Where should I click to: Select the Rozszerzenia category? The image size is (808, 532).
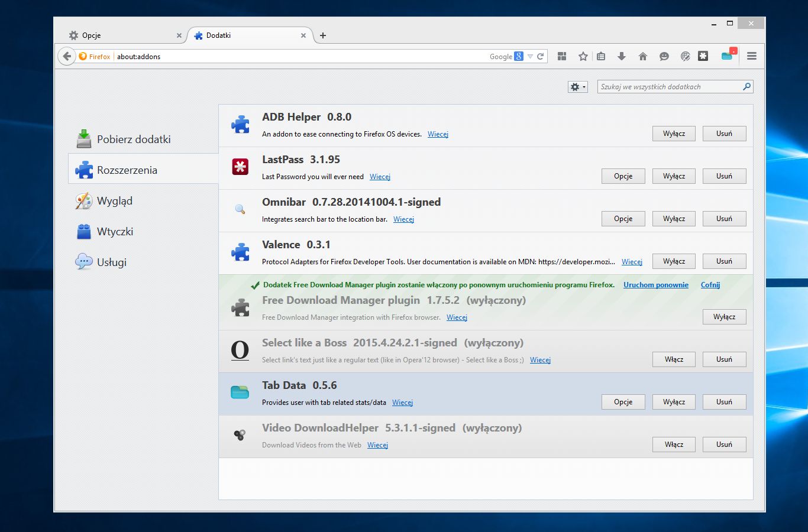tap(144, 170)
